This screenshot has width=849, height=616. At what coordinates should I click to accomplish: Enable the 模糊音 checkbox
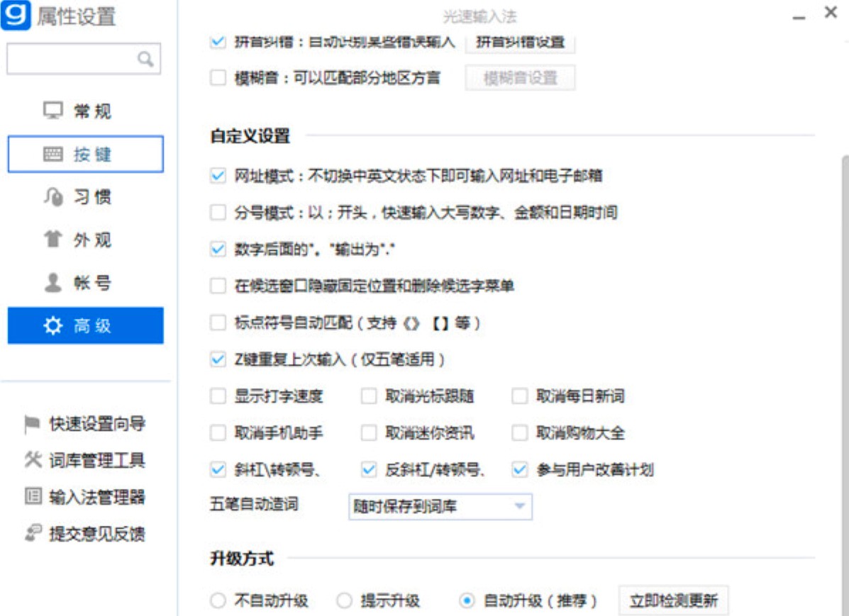[x=218, y=77]
